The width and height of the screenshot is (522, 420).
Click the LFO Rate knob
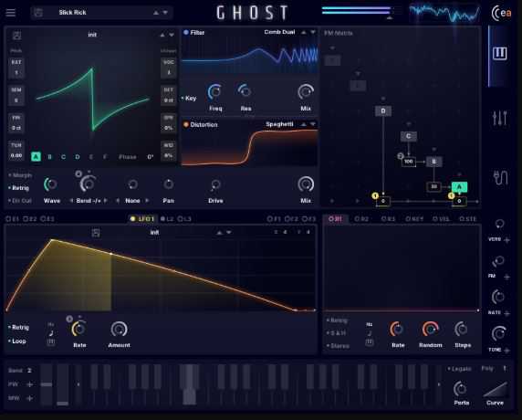[x=79, y=329]
